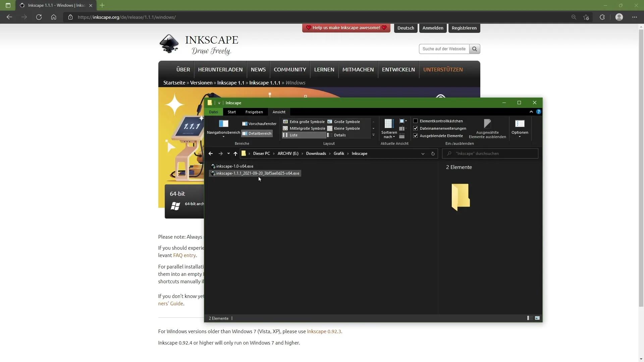644x362 pixels.
Task: Toggle the Detailbereich pane off
Action: click(x=257, y=133)
